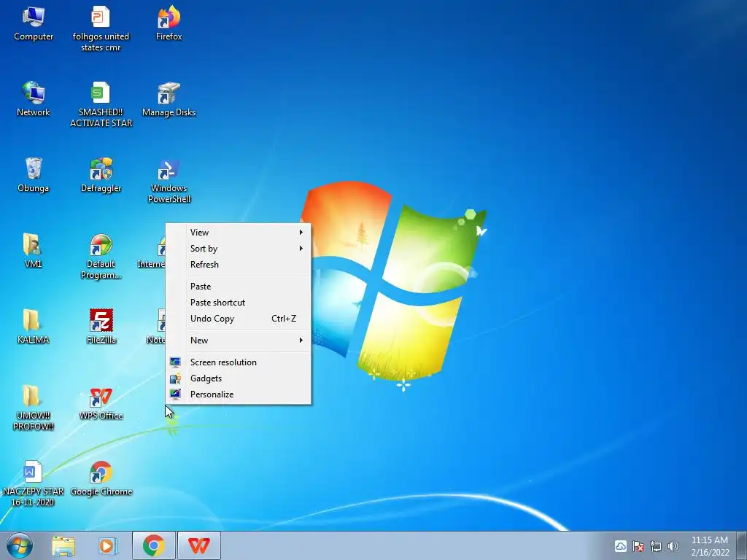This screenshot has height=560, width=747.
Task: Select the Windows PowerShell shortcut
Action: (x=169, y=181)
